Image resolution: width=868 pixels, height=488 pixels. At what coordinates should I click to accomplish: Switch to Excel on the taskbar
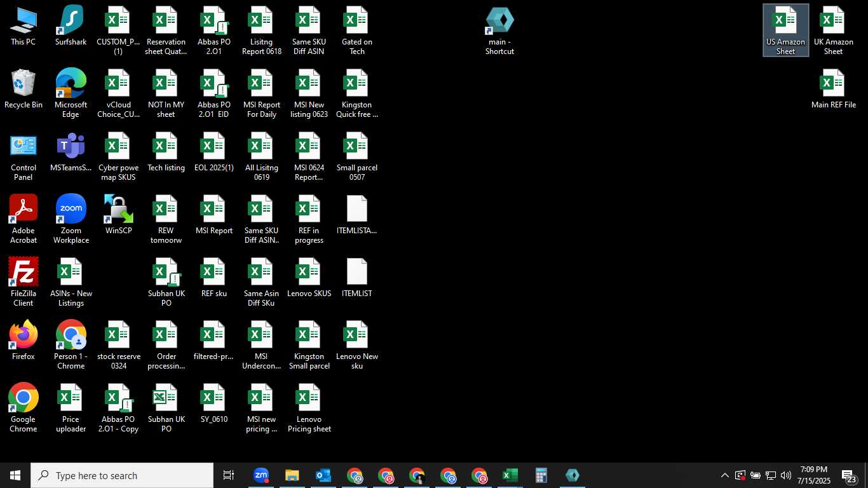tap(510, 475)
